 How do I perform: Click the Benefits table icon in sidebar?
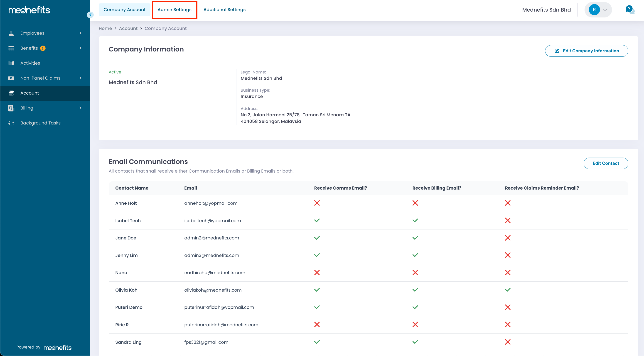pyautogui.click(x=11, y=48)
